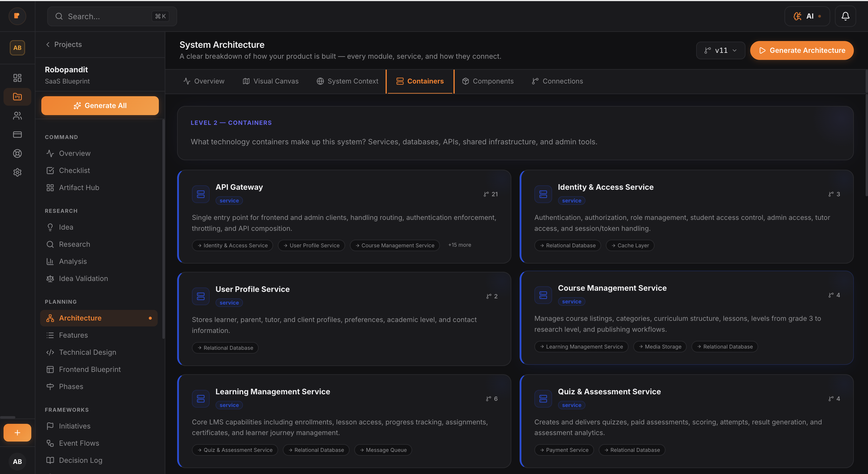Switch to the Visual Canvas tab
This screenshot has height=474, width=868.
click(270, 81)
